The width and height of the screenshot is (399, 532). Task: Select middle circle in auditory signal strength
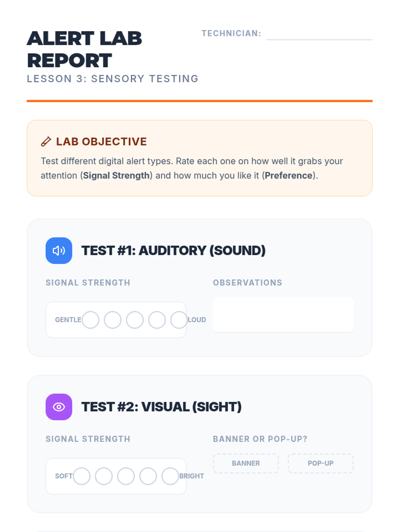135,320
